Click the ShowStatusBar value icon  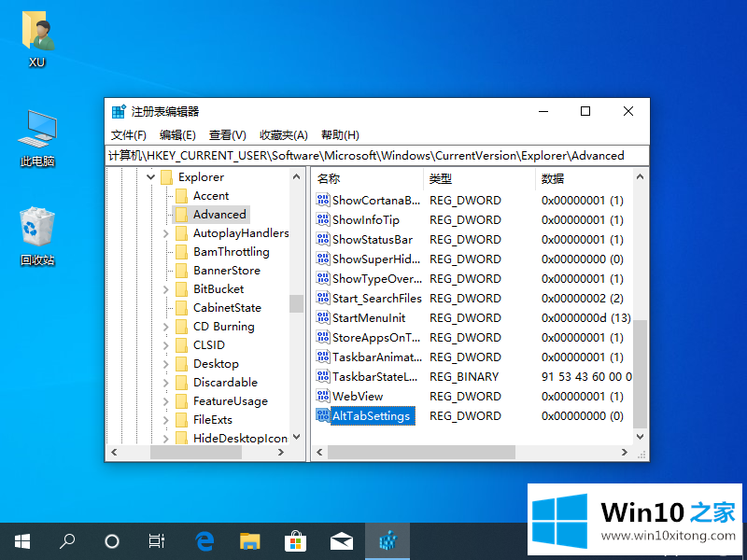click(x=322, y=239)
